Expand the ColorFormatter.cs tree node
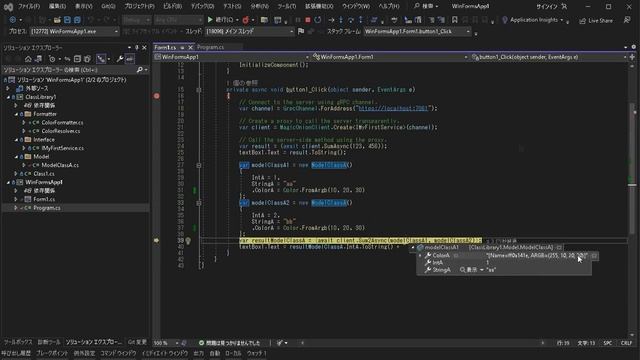The height and width of the screenshot is (360, 640). 24,122
